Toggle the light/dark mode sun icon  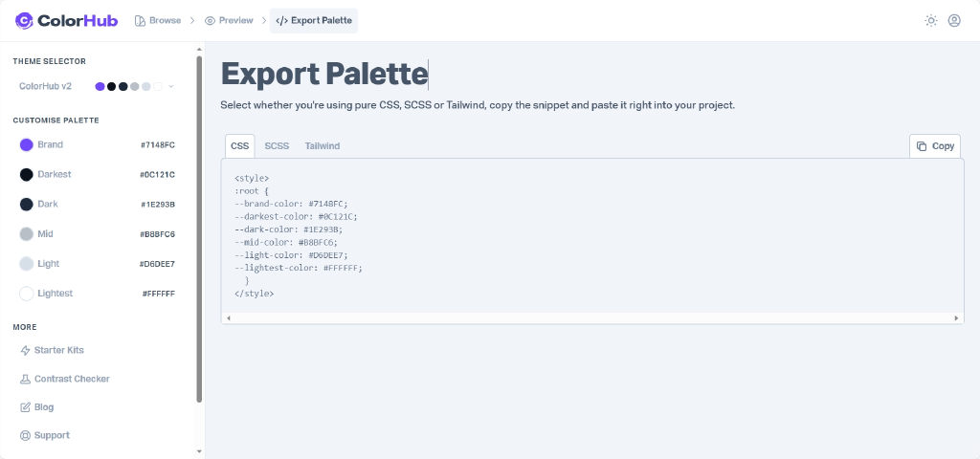click(930, 20)
